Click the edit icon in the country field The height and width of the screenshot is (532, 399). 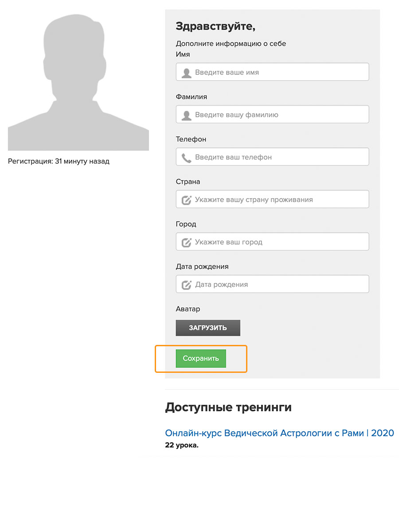(x=187, y=200)
